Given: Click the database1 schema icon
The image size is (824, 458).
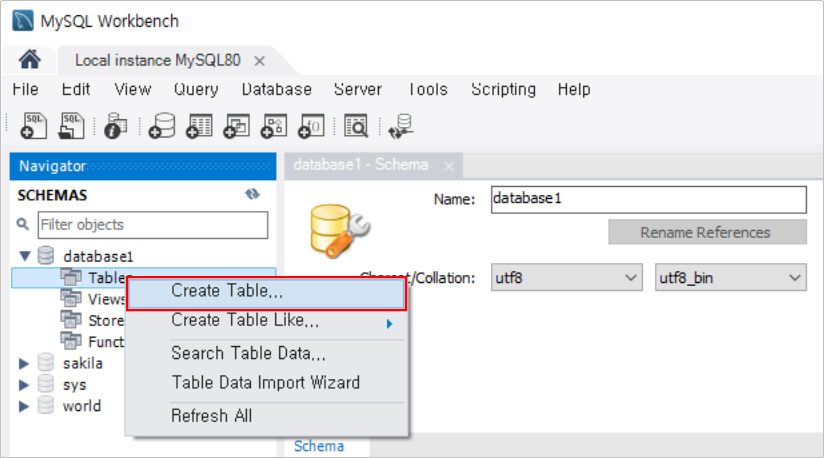Looking at the screenshot, I should coord(46,256).
